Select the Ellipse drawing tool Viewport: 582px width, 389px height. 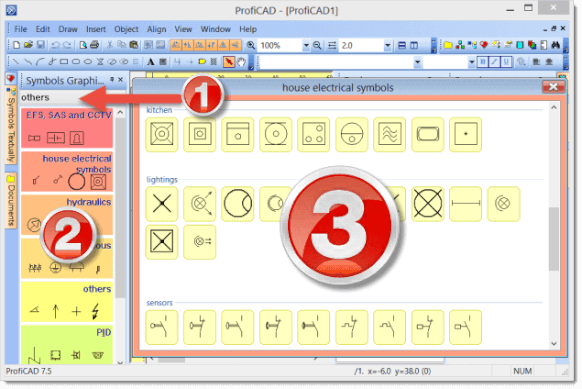click(x=88, y=62)
